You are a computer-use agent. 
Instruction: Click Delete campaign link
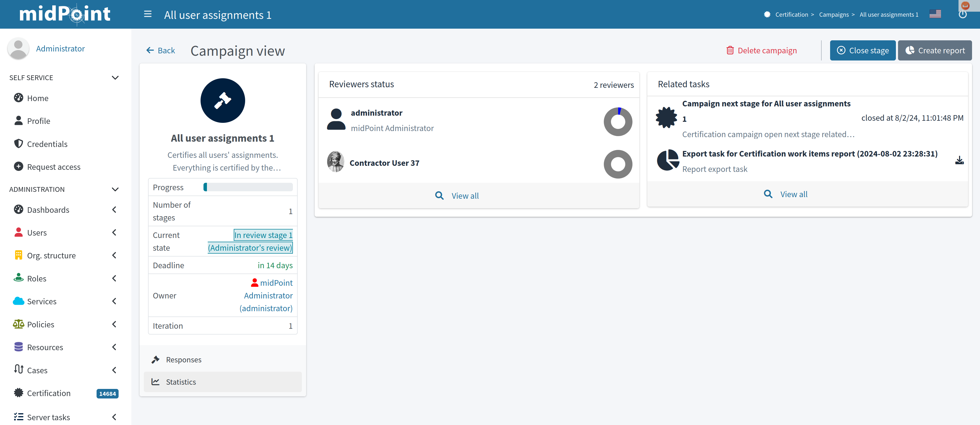tap(761, 51)
